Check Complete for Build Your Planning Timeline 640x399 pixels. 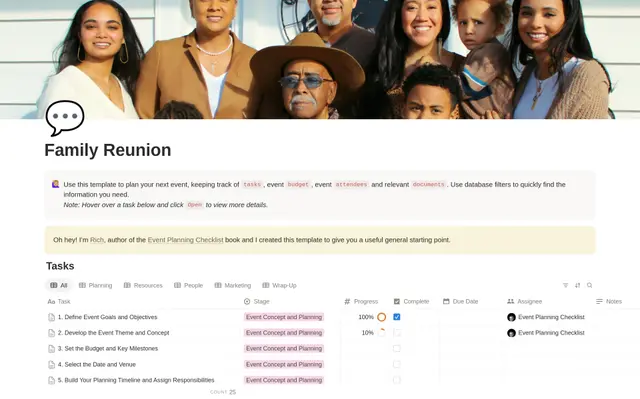[397, 380]
